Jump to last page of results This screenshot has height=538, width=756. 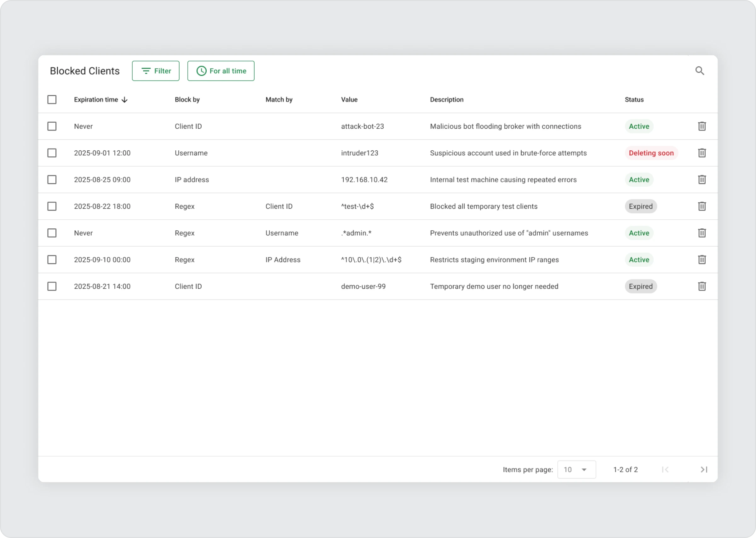coord(704,469)
